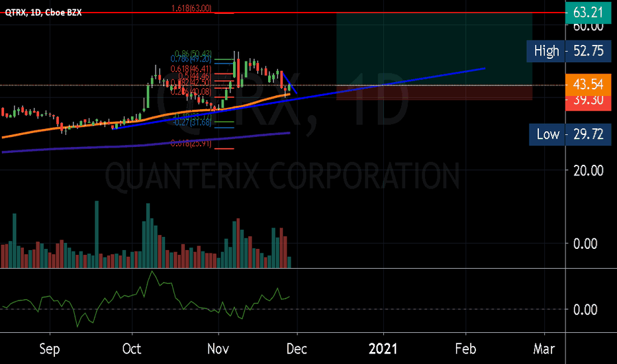Select the 1.618(63.00) Fibonacci extension label

click(x=191, y=8)
